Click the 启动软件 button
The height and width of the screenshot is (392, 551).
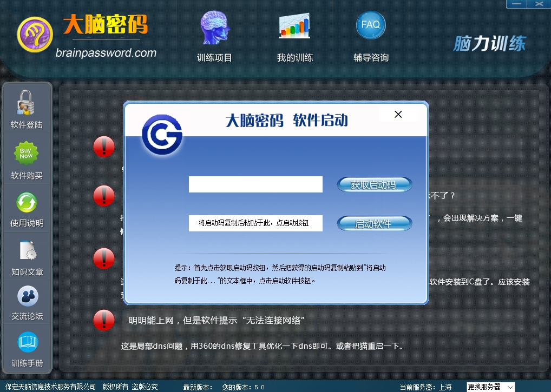(x=374, y=223)
